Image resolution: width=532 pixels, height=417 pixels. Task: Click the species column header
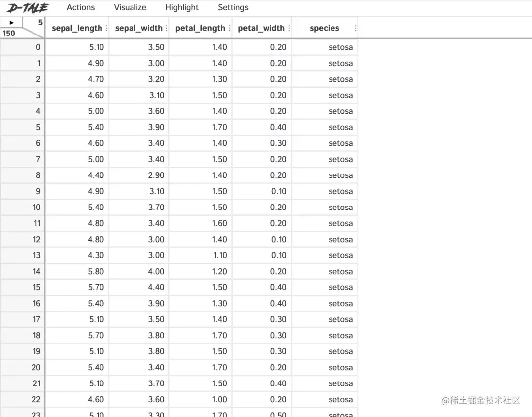(x=324, y=28)
